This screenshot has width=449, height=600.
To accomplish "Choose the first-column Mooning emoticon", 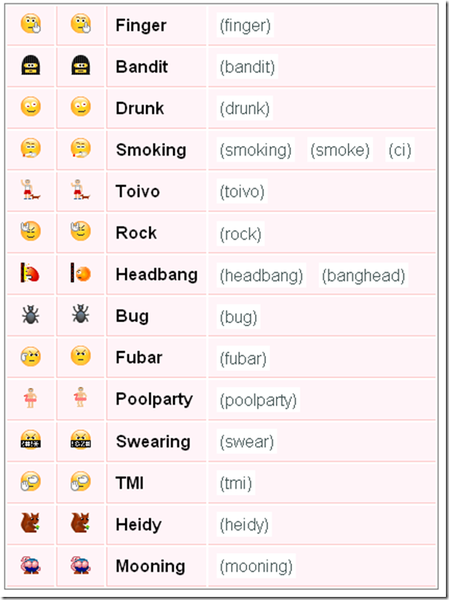I will pyautogui.click(x=31, y=565).
